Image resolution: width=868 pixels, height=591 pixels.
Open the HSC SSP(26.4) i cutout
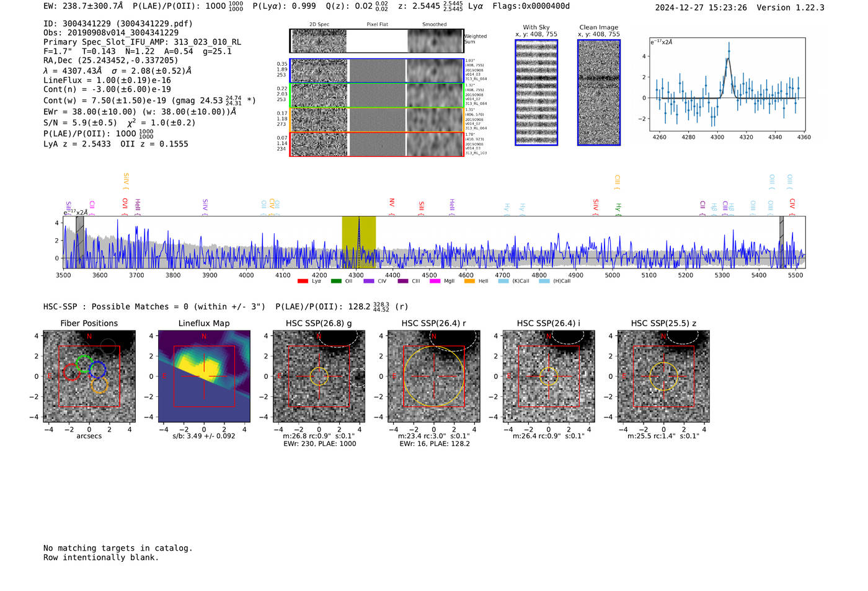[549, 376]
